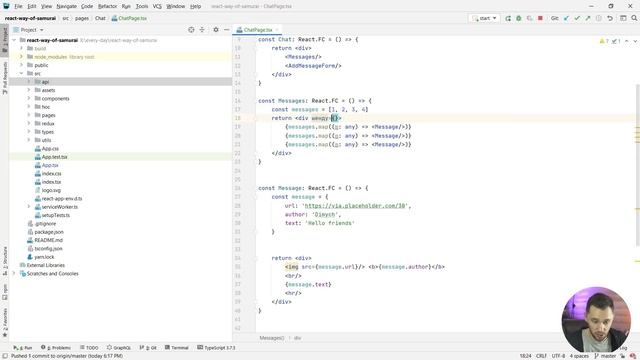The height and width of the screenshot is (360, 640).
Task: Click the Git update project arrow icon
Action: [x=567, y=18]
